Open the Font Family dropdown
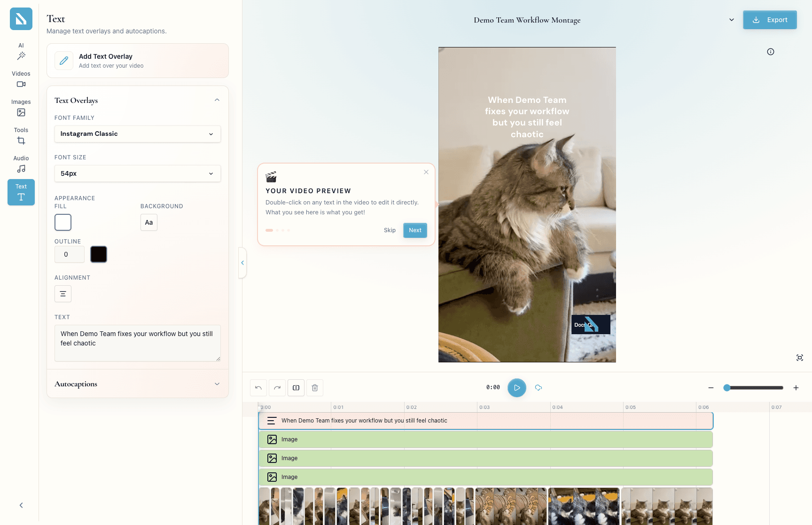Viewport: 812px width, 525px height. pyautogui.click(x=138, y=134)
